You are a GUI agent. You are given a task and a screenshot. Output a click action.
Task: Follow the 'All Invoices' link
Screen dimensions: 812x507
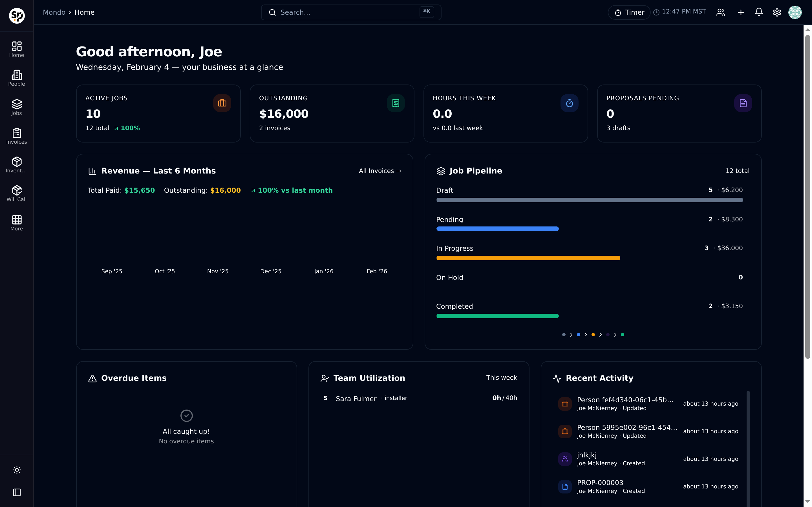point(379,171)
